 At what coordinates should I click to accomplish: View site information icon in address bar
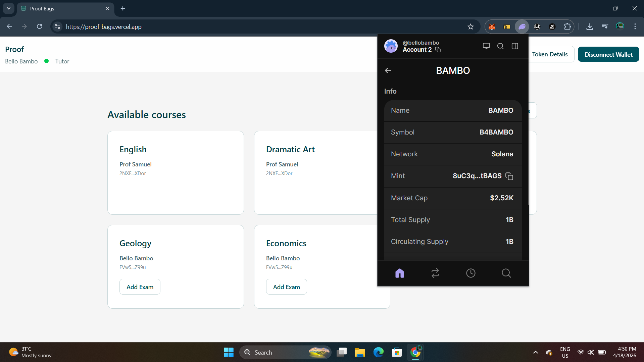[57, 27]
